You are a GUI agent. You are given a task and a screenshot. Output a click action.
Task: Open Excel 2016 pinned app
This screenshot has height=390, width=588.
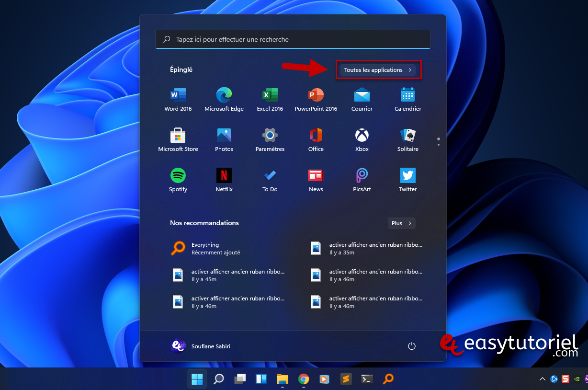(x=270, y=100)
